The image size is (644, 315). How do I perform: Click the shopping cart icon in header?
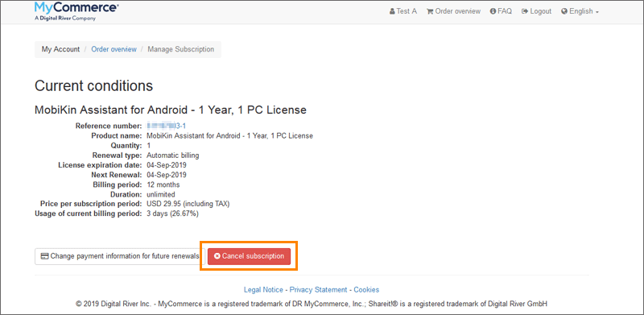[430, 11]
